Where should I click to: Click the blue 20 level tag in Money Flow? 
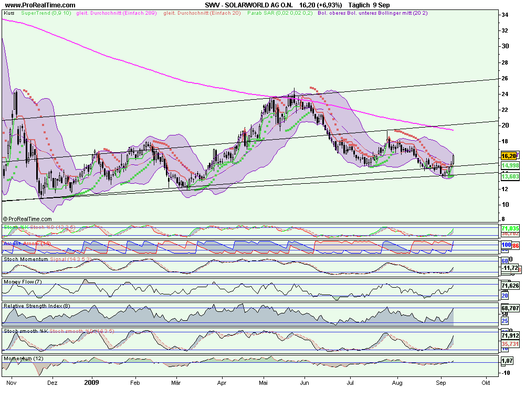coord(505,296)
